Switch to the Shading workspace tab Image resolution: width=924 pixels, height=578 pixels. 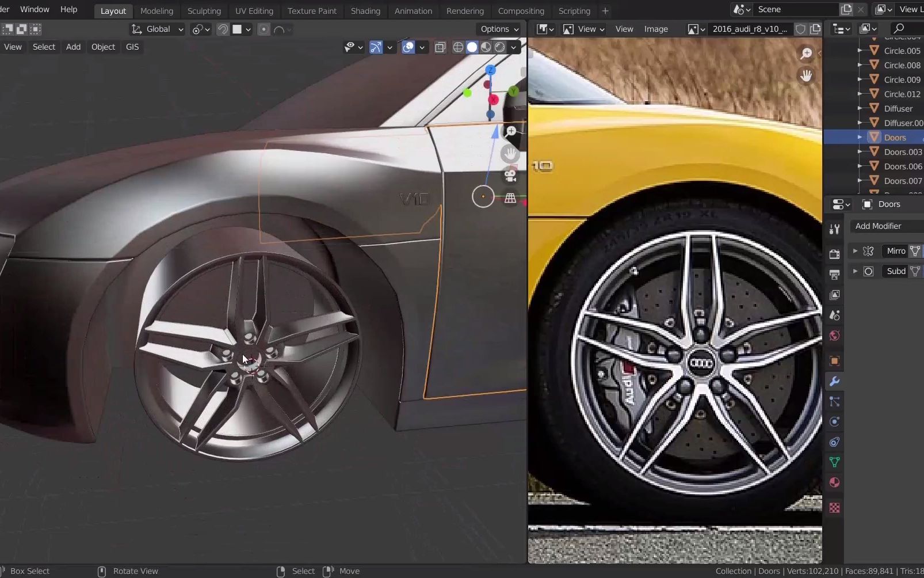(365, 11)
